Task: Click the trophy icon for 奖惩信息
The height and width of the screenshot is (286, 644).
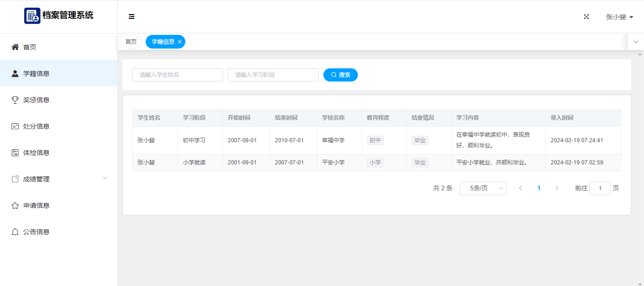Action: (x=15, y=100)
